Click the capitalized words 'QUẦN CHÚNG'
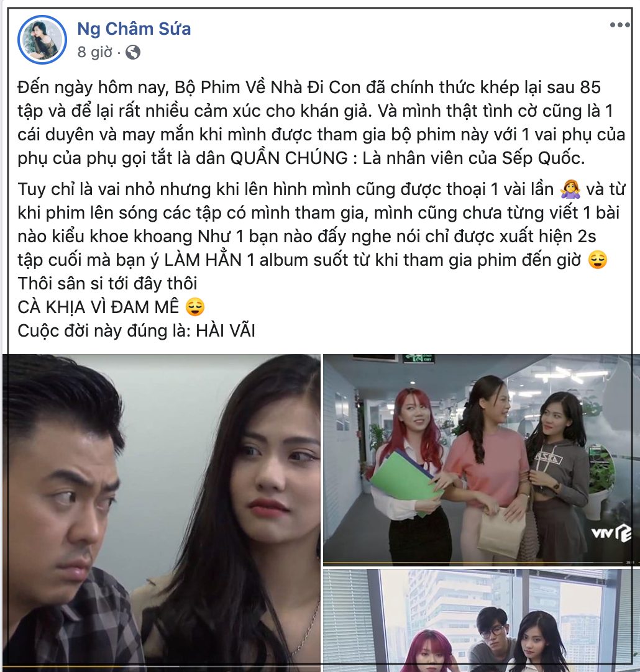 pyautogui.click(x=289, y=158)
